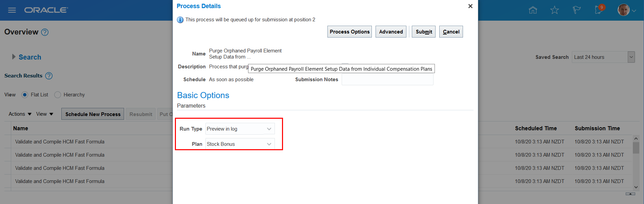Open the user profile avatar menu
This screenshot has height=204, width=644.
(x=626, y=10)
